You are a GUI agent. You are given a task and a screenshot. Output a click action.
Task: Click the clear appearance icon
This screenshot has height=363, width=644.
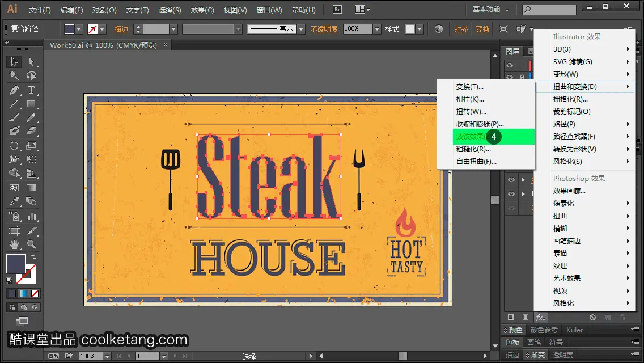coord(592,318)
